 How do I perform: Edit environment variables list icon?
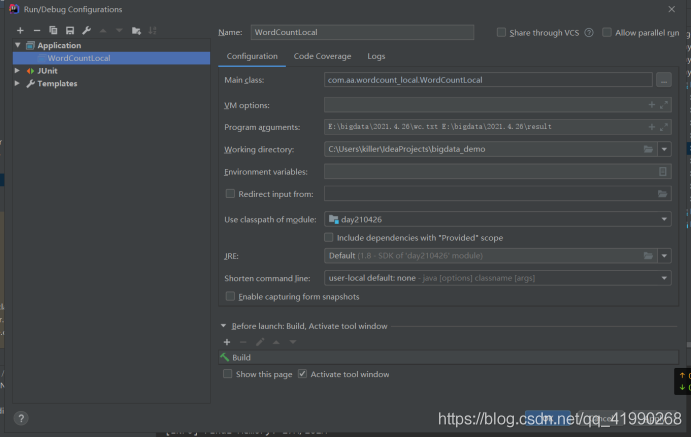pos(662,171)
